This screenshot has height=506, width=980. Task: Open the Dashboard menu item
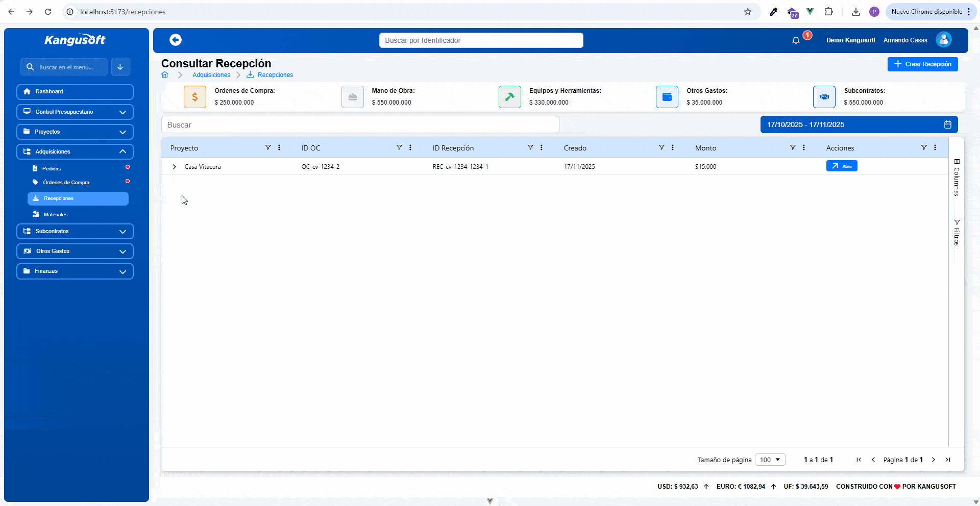click(75, 92)
